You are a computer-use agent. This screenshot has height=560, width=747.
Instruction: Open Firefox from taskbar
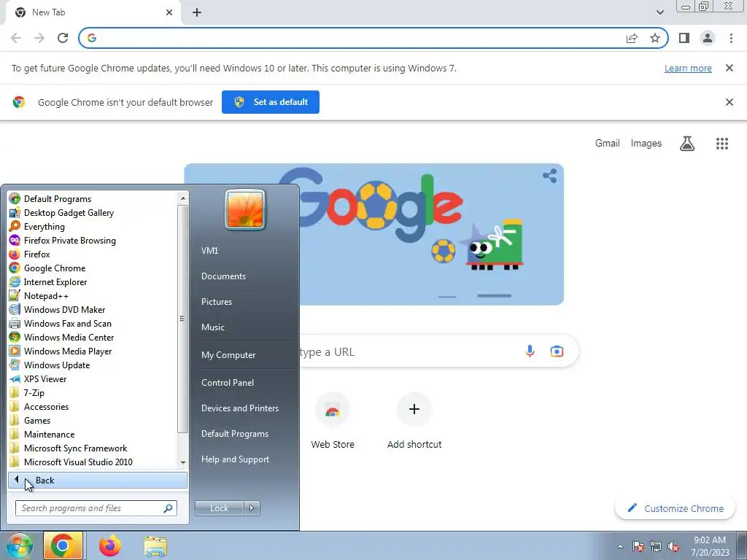109,545
